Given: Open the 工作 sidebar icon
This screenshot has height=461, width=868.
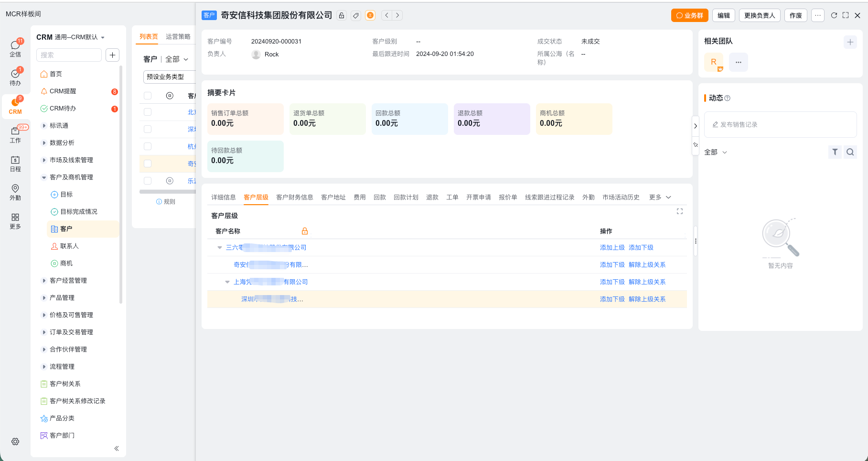Looking at the screenshot, I should click(x=15, y=134).
